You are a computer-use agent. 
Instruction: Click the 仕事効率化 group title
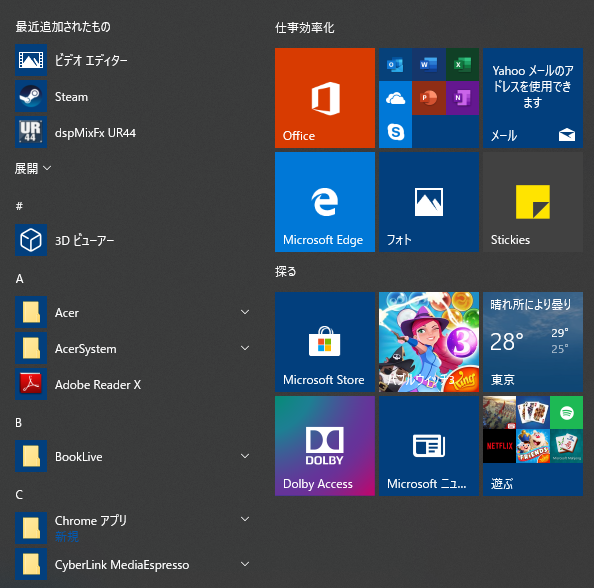pyautogui.click(x=305, y=28)
